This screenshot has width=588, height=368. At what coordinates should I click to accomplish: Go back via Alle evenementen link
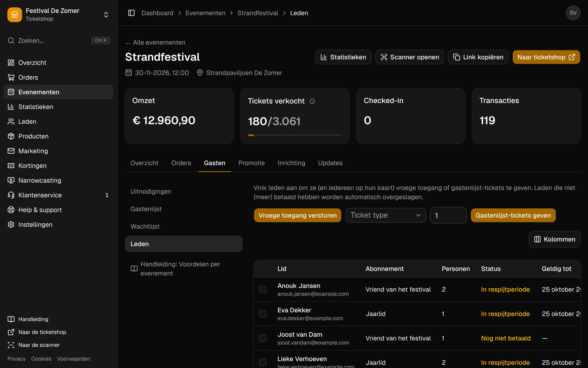[x=155, y=43]
